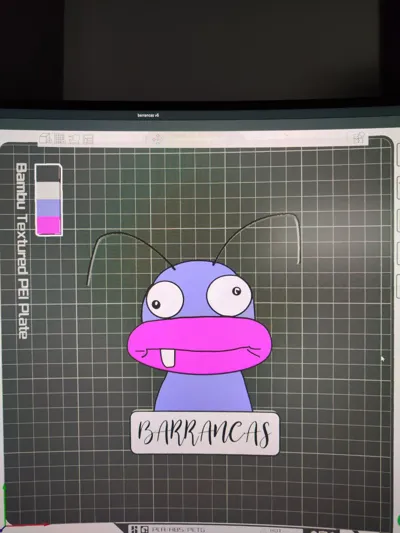The image size is (400, 533).
Task: Click the Add plate grid icon
Action: pyautogui.click(x=59, y=138)
